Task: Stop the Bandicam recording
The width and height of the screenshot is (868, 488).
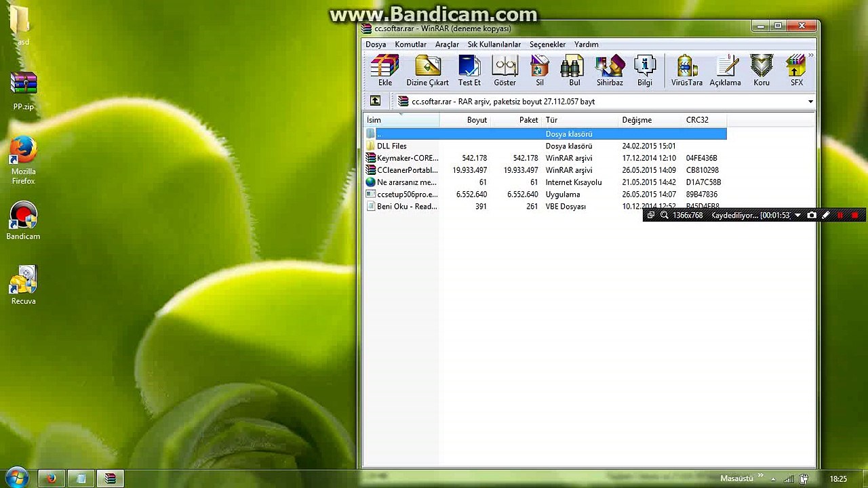Action: (854, 216)
